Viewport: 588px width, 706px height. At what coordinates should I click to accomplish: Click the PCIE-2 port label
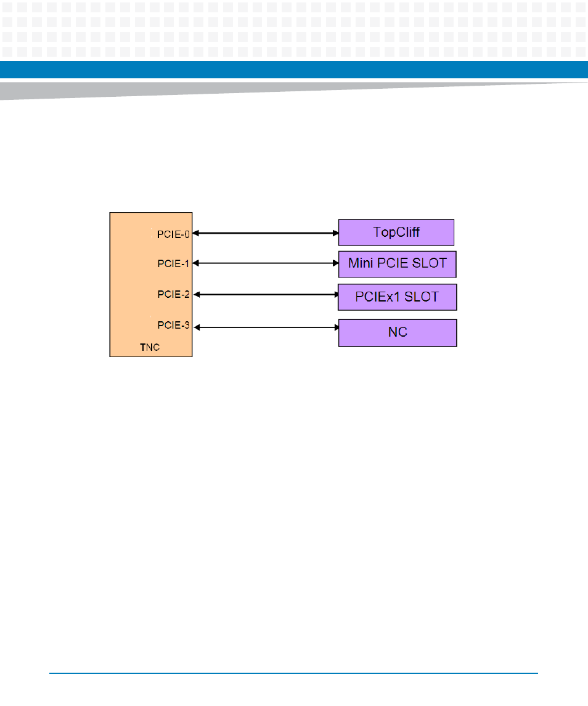[x=173, y=294]
